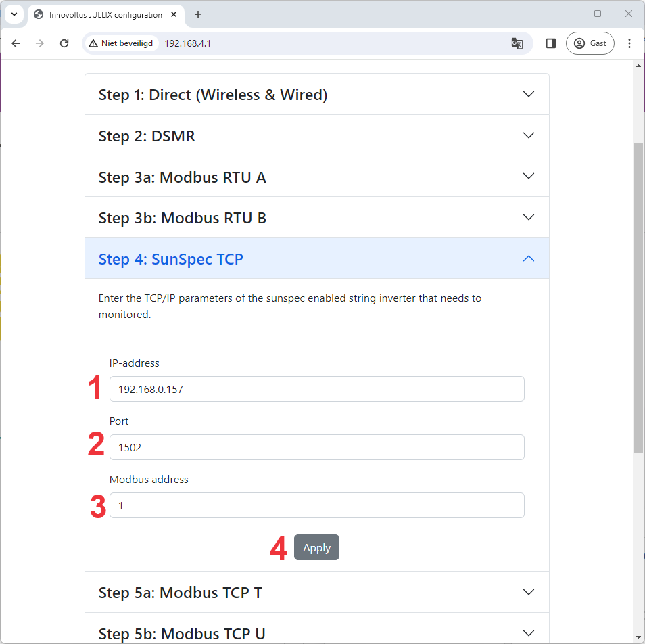Click the browser back arrow
Screen dimensions: 645x644
coord(16,43)
